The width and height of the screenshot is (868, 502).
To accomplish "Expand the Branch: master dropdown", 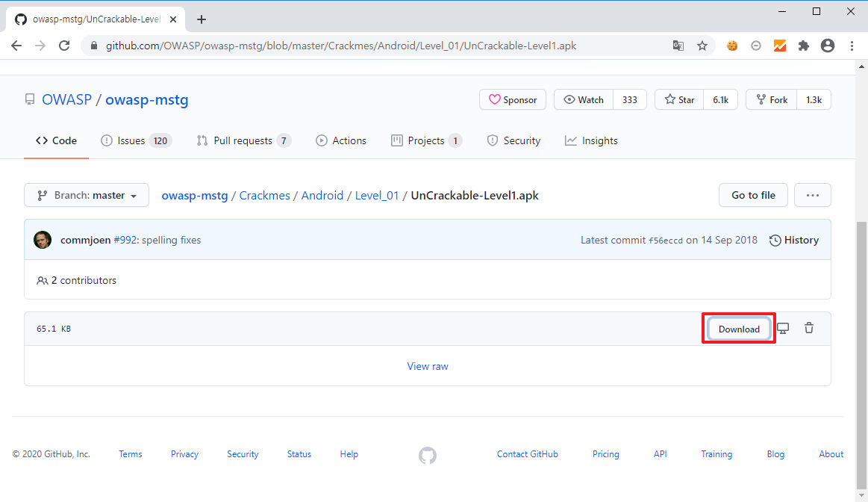I will pyautogui.click(x=87, y=195).
